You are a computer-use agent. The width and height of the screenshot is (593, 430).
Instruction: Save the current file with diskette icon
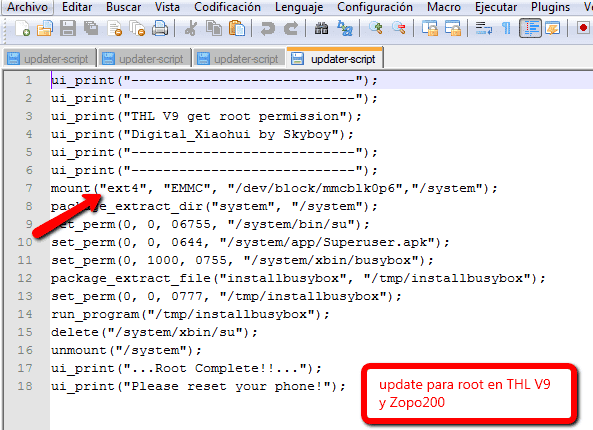click(68, 28)
